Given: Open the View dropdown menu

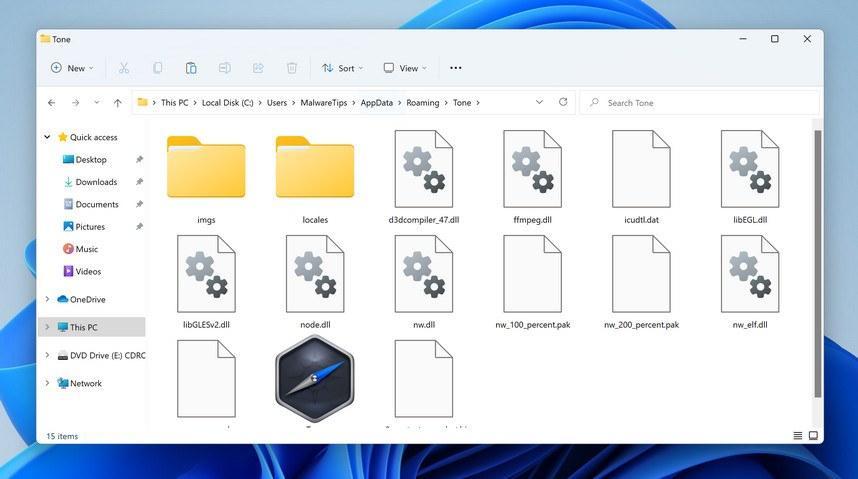Looking at the screenshot, I should [x=405, y=68].
